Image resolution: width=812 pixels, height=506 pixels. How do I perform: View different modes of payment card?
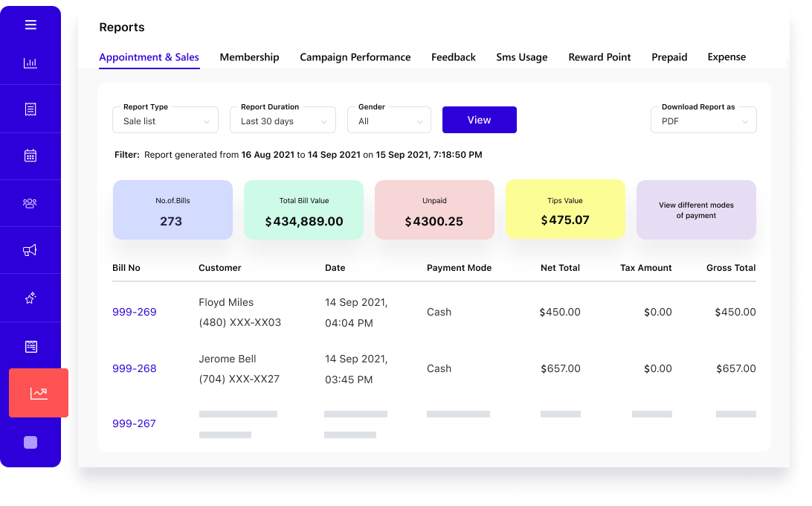coord(696,209)
